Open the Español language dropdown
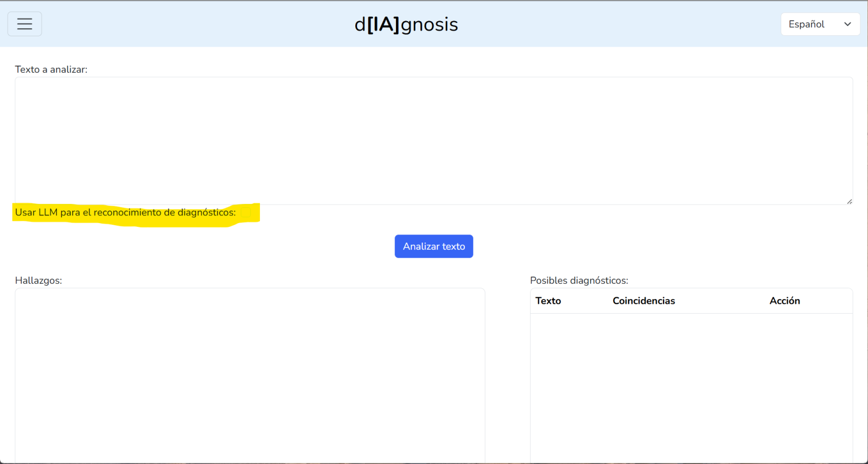Image resolution: width=868 pixels, height=464 pixels. 820,24
